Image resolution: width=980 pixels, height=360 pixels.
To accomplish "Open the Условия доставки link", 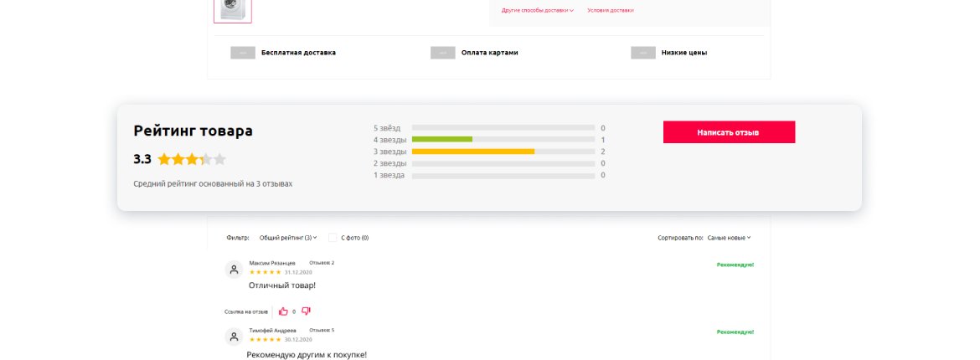I will 611,10.
